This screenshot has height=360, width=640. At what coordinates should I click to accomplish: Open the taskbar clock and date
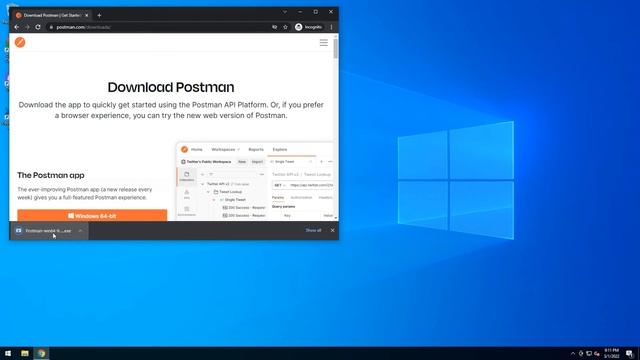pos(611,353)
